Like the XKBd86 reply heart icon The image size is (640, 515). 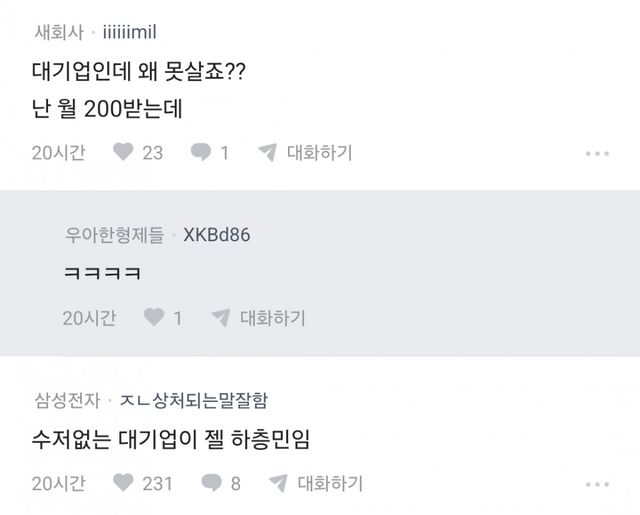tap(154, 317)
